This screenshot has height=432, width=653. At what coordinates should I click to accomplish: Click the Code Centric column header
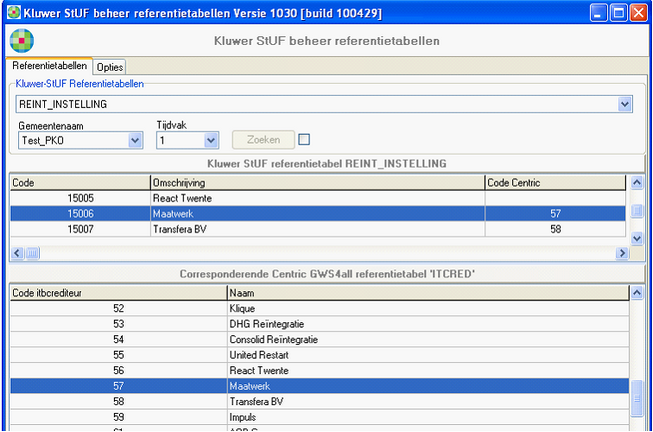555,183
